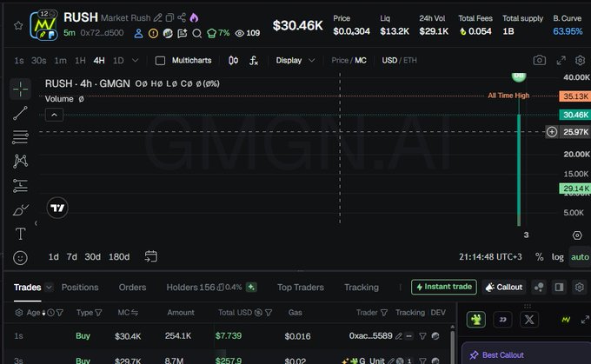Select the trend line drawing tool
The image size is (591, 364).
20,113
